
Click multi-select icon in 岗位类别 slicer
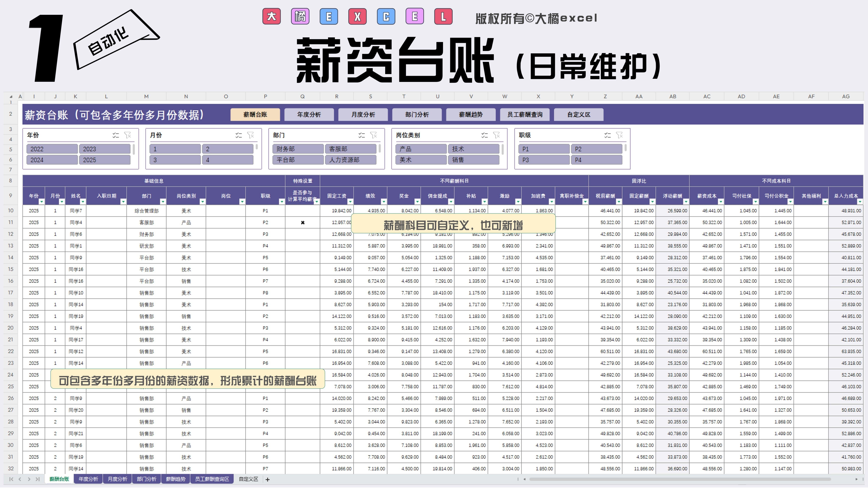485,135
